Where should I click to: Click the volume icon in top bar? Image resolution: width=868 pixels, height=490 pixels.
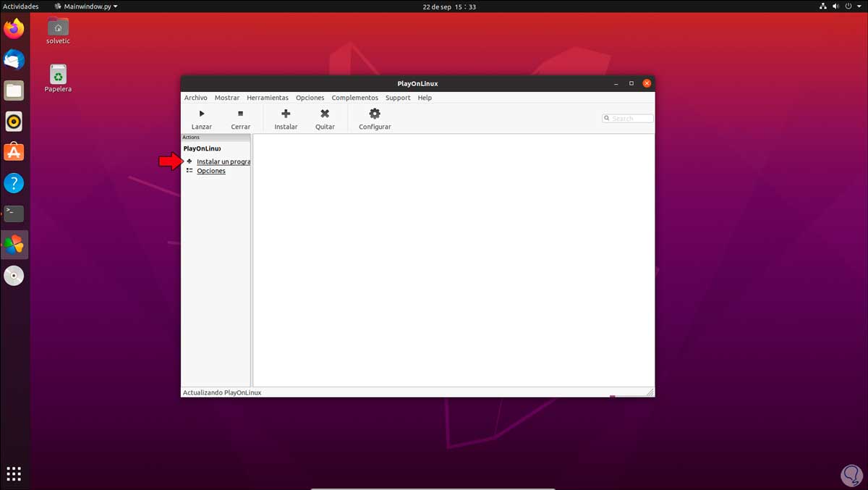tap(838, 6)
